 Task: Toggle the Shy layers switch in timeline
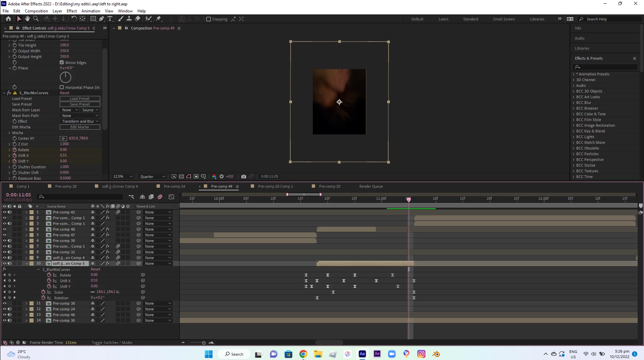click(142, 197)
